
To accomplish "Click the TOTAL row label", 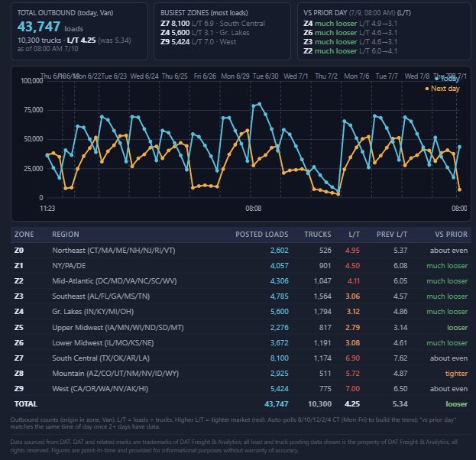I will point(26,404).
